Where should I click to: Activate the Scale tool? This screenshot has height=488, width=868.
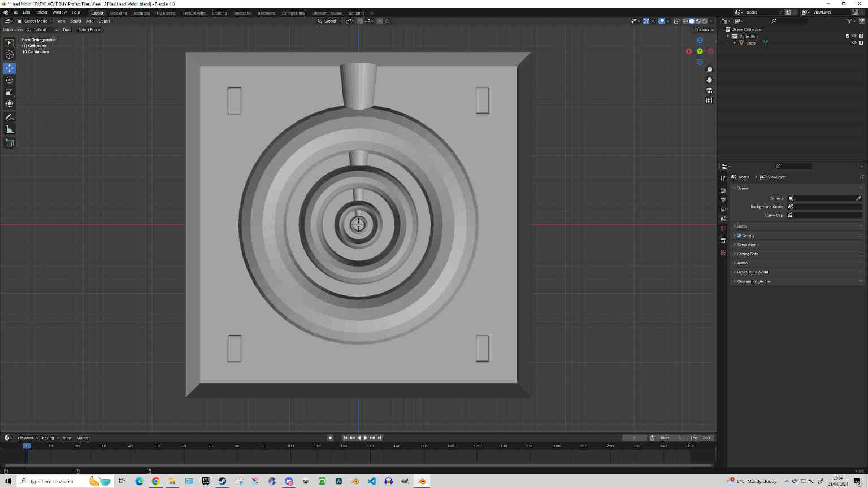click(10, 91)
